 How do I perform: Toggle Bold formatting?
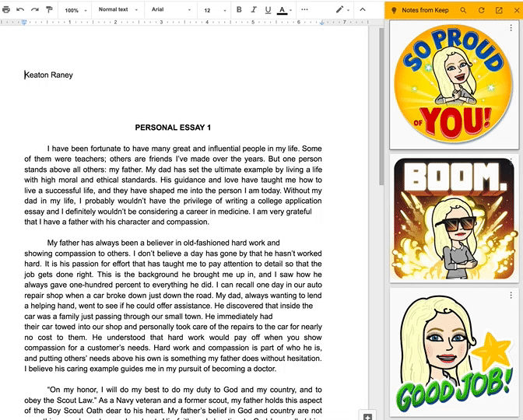[239, 9]
